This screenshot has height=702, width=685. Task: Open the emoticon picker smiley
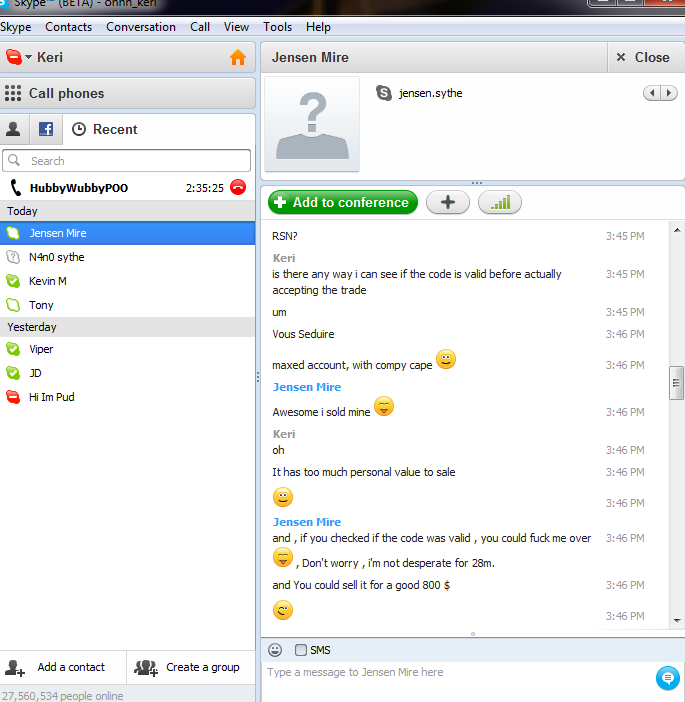[x=275, y=650]
